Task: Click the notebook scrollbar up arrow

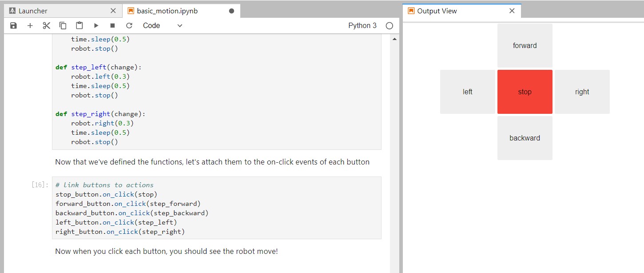Action: pyautogui.click(x=394, y=39)
